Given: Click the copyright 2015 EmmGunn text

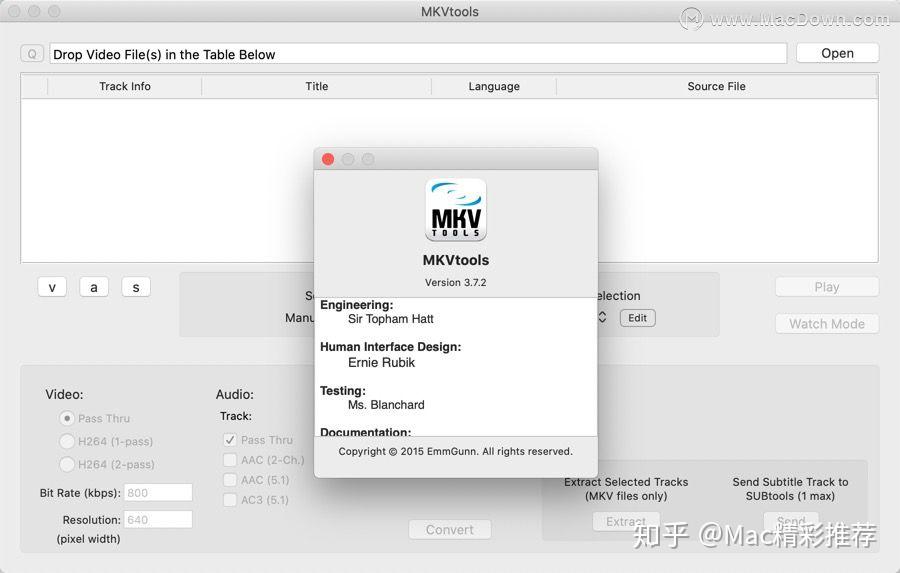Looking at the screenshot, I should point(456,451).
